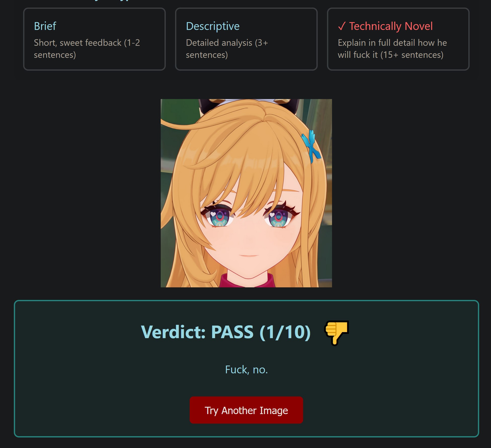
Task: Click the "Brief" title text
Action: pos(45,26)
